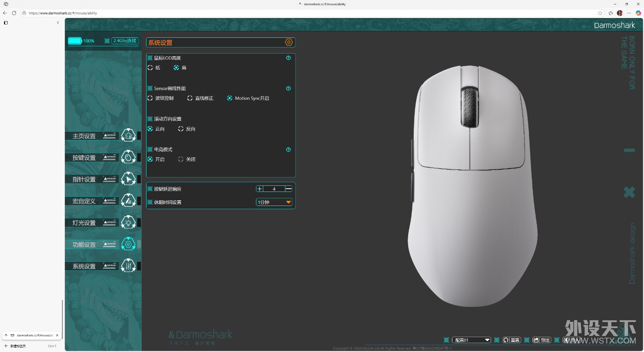Click the 系统设置 sliders hexagon icon
This screenshot has height=352, width=644.
[128, 266]
